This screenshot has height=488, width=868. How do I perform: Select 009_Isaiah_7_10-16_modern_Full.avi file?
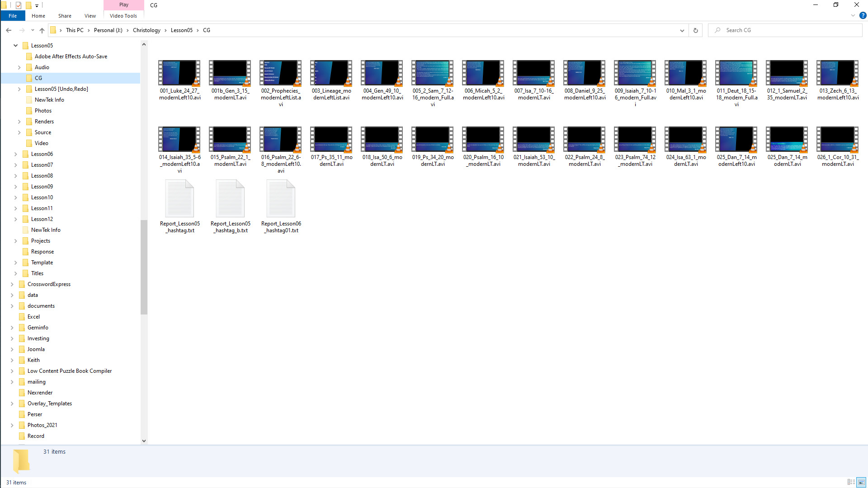coord(635,83)
